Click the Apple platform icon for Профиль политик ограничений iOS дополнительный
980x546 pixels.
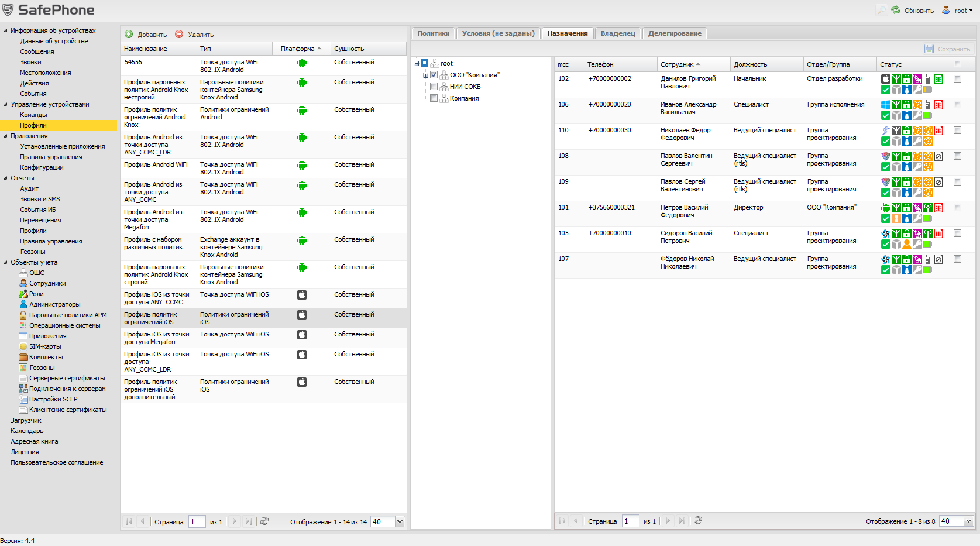302,382
